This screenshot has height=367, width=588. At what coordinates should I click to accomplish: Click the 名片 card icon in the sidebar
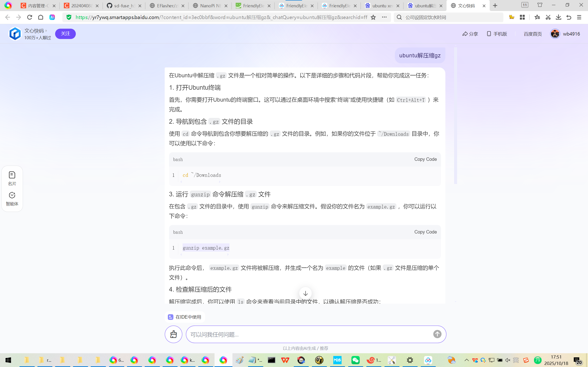tap(12, 175)
